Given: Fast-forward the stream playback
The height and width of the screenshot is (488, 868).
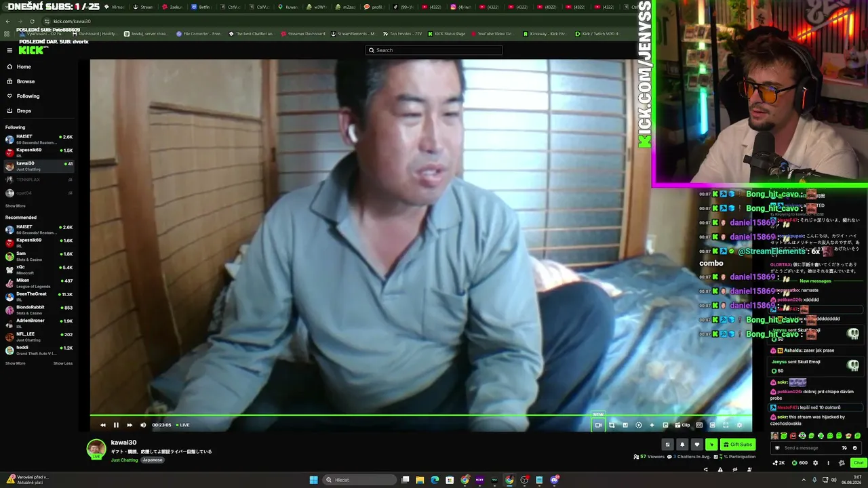Looking at the screenshot, I should tap(130, 425).
